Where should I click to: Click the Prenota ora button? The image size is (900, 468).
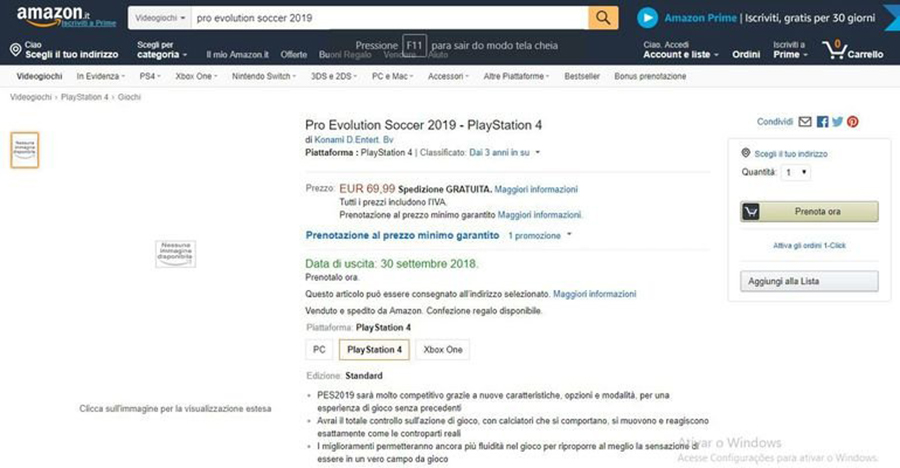click(809, 211)
